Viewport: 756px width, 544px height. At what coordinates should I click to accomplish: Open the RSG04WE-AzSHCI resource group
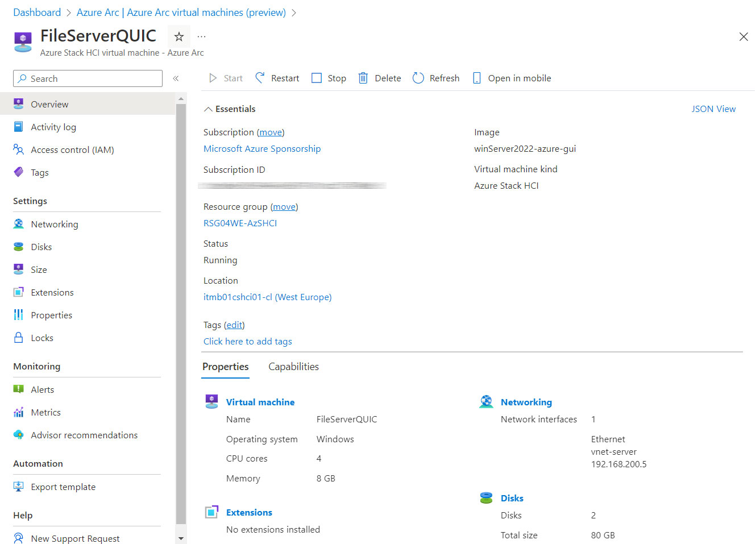click(240, 223)
